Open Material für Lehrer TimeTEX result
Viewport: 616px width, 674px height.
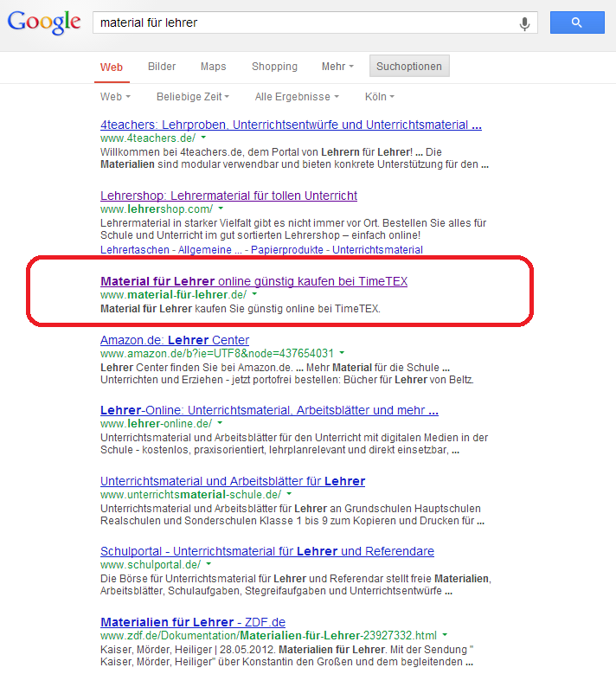[x=253, y=281]
